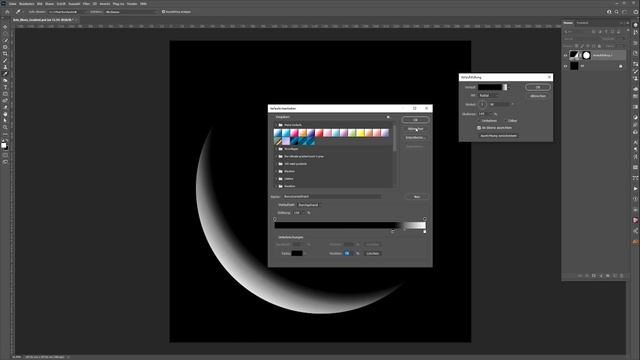Click the gradient editor gear settings icon
This screenshot has height=360, width=640.
tap(388, 117)
